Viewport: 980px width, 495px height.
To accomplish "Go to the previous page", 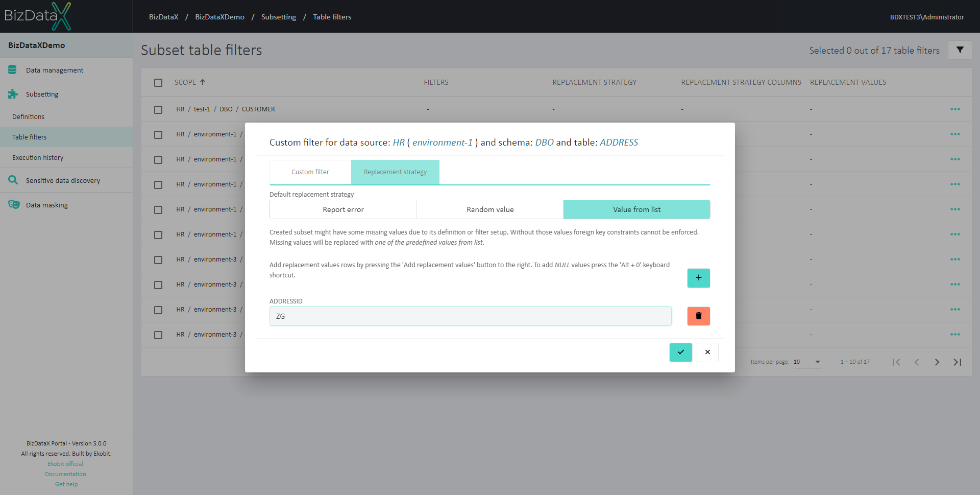I will point(917,362).
